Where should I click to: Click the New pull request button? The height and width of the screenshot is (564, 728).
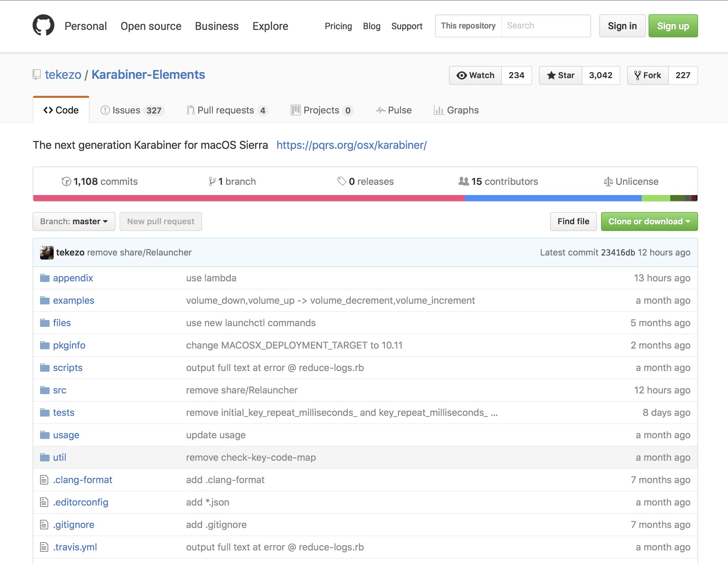click(x=161, y=222)
